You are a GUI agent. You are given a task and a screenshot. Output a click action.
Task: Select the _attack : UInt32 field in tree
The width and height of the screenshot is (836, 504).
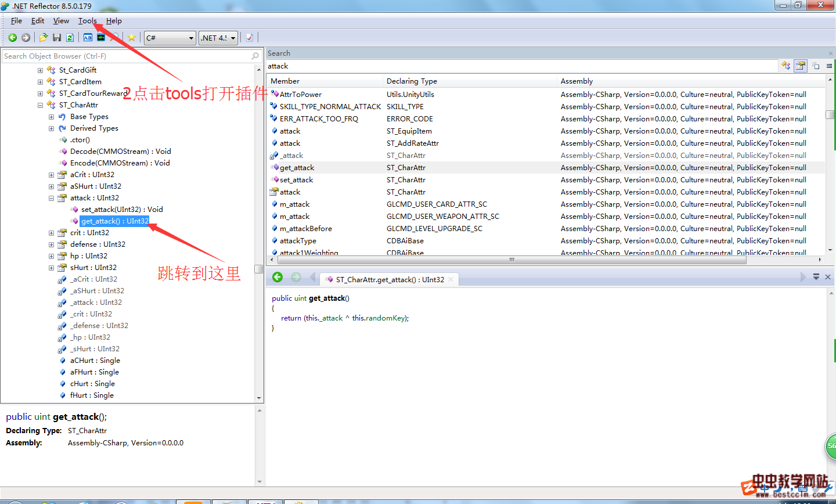point(96,303)
